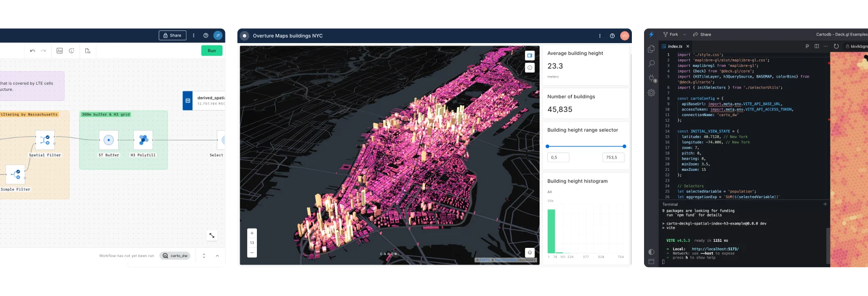Screen dimensions: 868x296
Task: Click 'Number of buildings' value 45,835
Action: 560,109
